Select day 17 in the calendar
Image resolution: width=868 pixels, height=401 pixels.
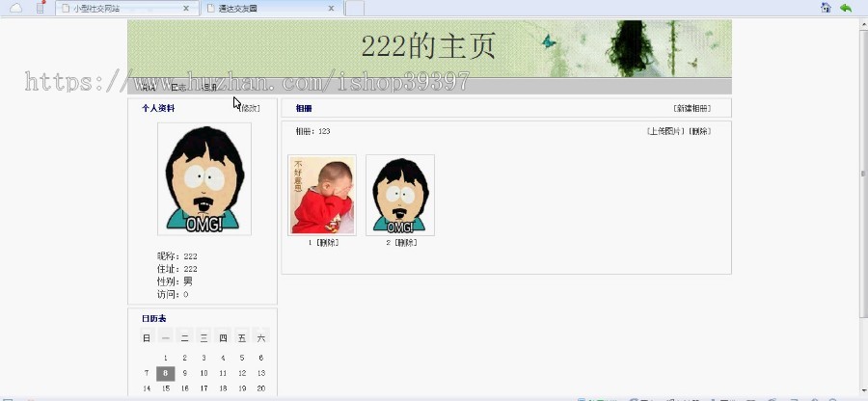pos(203,388)
